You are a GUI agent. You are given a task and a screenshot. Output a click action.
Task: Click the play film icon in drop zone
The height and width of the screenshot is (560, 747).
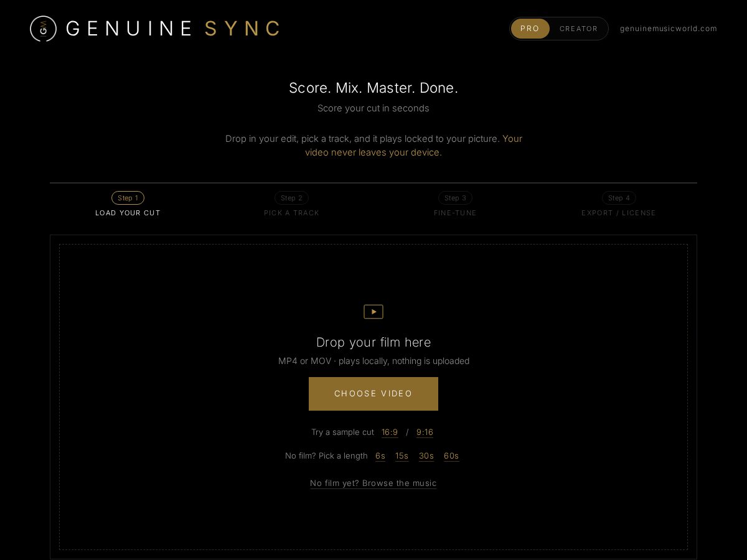pyautogui.click(x=374, y=312)
